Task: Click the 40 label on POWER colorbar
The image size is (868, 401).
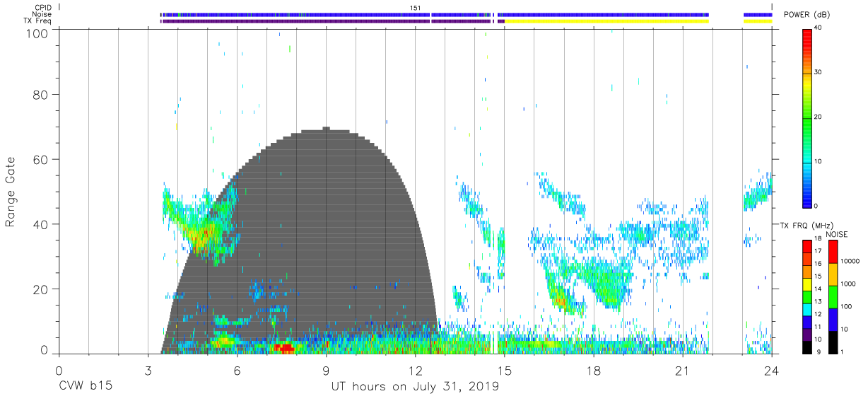Action: (x=819, y=28)
